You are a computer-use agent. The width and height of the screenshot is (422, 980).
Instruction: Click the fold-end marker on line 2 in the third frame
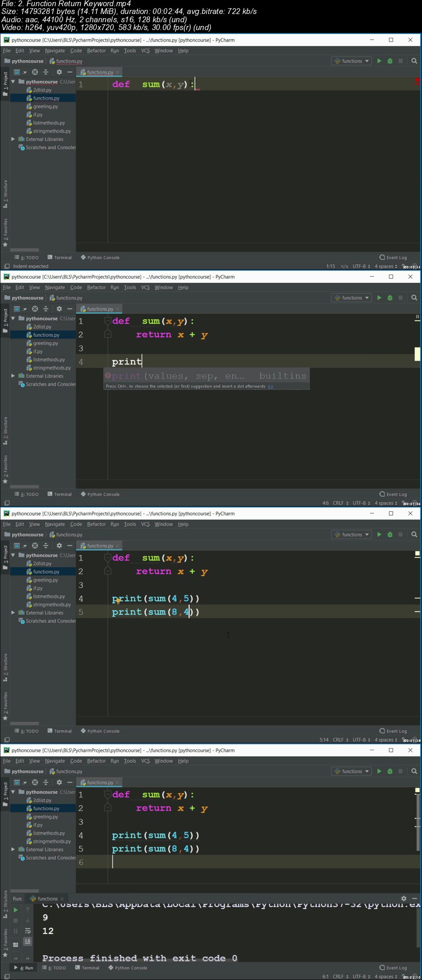pos(108,571)
